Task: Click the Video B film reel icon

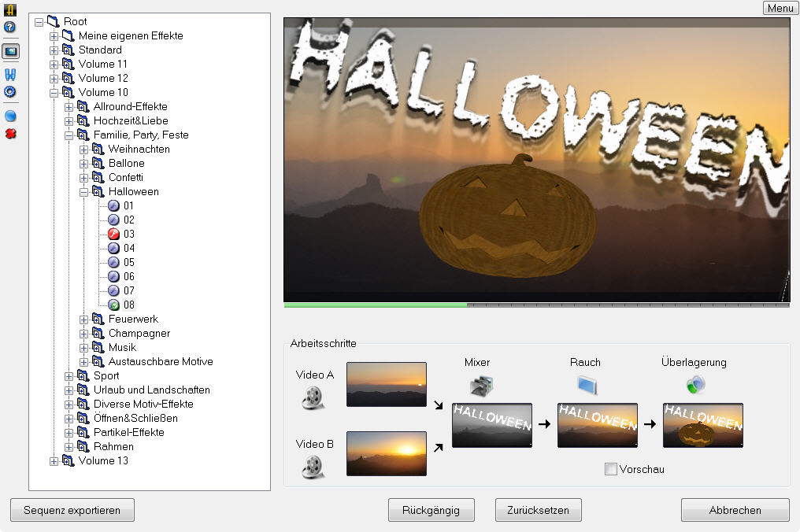Action: pyautogui.click(x=313, y=467)
